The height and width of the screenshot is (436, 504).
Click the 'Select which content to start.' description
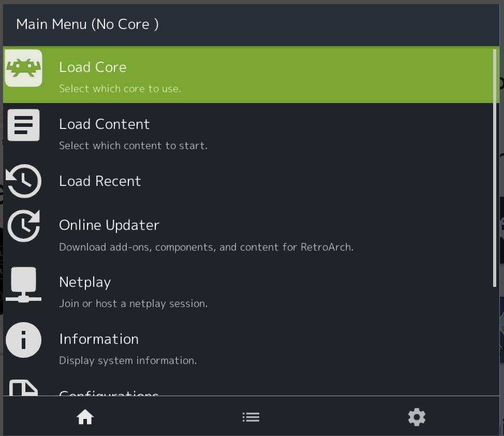tap(133, 146)
